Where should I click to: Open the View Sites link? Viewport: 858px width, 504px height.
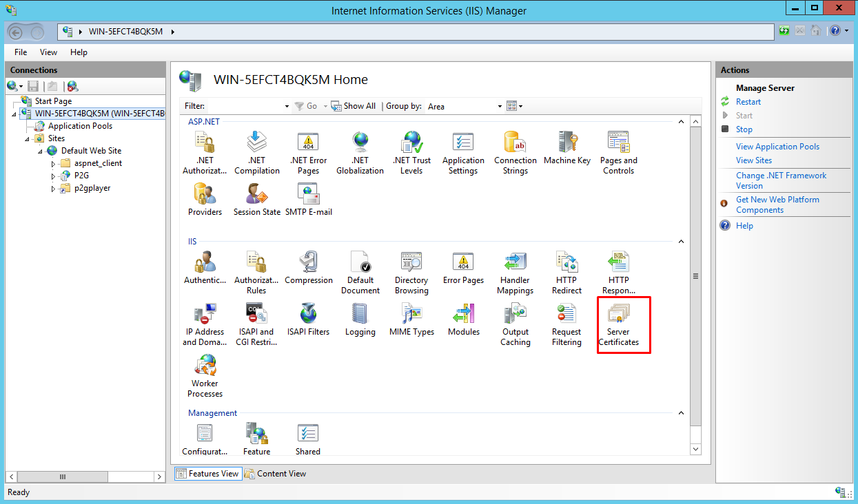(754, 160)
